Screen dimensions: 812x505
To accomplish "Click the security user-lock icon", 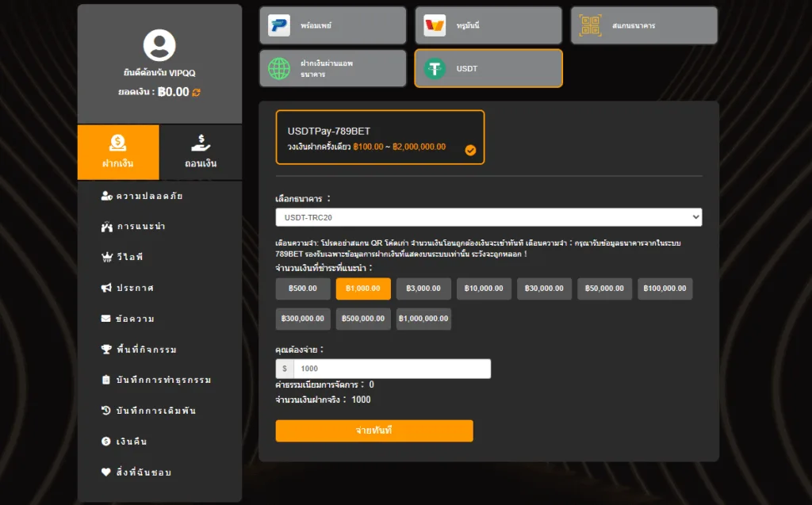I will [x=107, y=196].
